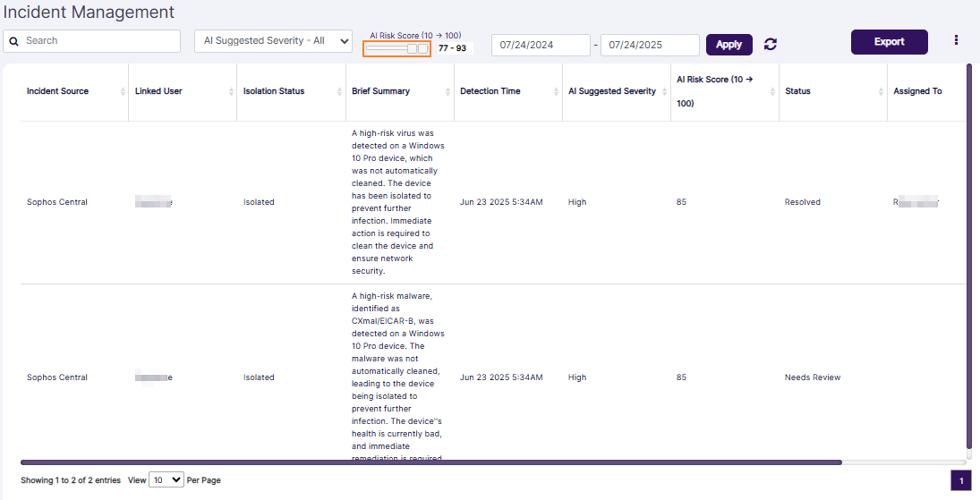Click the sort arrows on Linked User column
Viewport: 980px width, 500px height.
click(x=231, y=91)
